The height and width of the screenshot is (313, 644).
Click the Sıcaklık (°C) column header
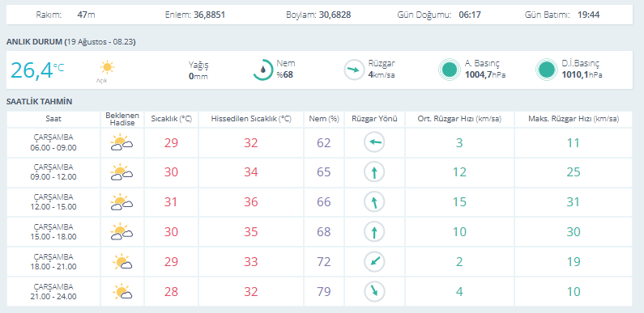point(171,119)
